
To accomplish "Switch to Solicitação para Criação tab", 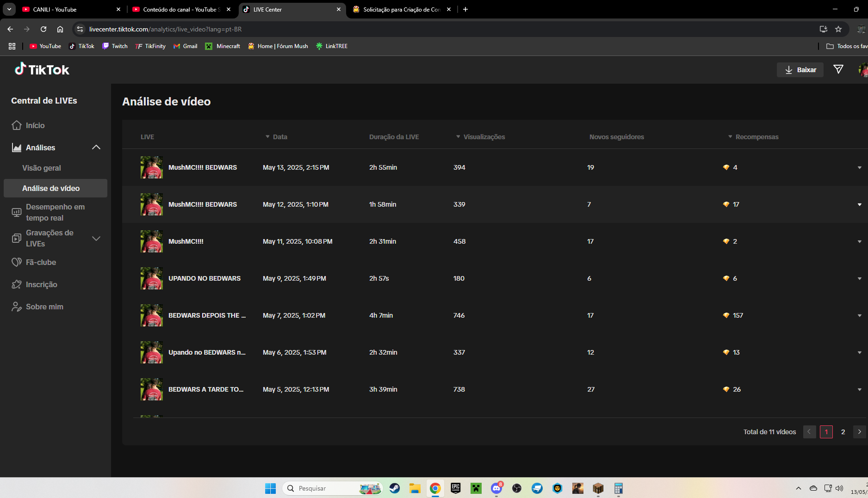I will (x=402, y=9).
